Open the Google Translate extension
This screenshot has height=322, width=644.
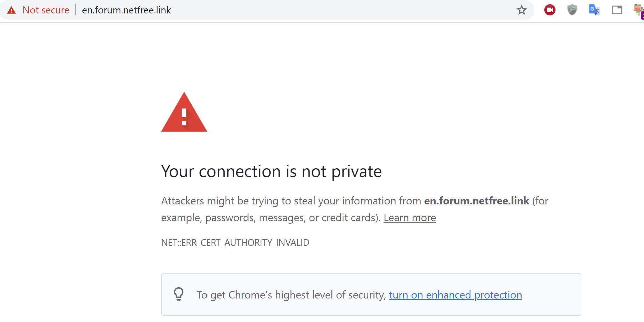coord(594,10)
